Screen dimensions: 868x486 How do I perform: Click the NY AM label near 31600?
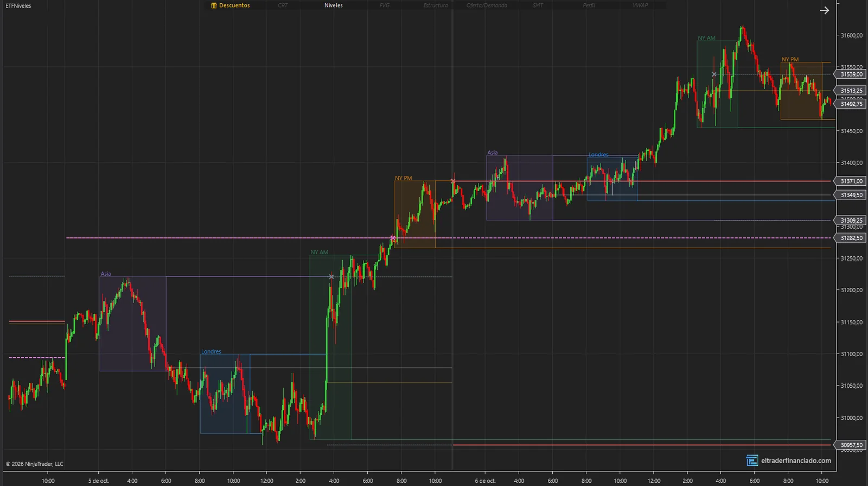click(706, 39)
